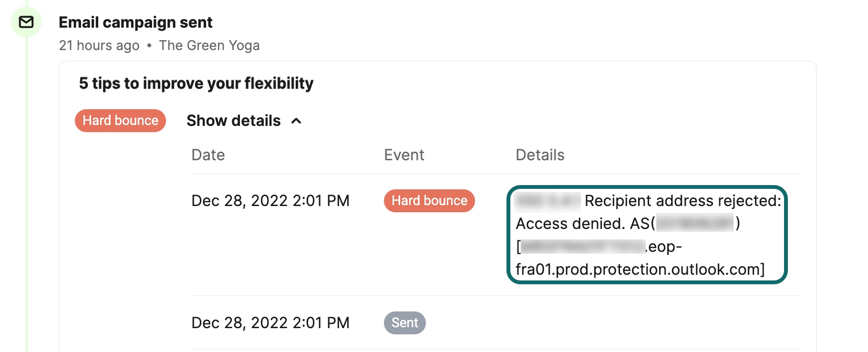Click the gray Sent status badge
Screen dimensions: 868x352
click(404, 323)
